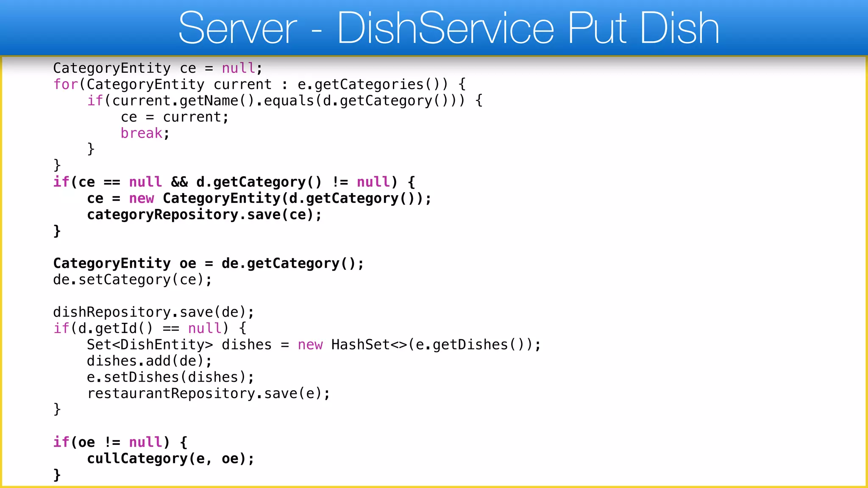Click the 'dishRepository.save(de);' line

click(153, 312)
